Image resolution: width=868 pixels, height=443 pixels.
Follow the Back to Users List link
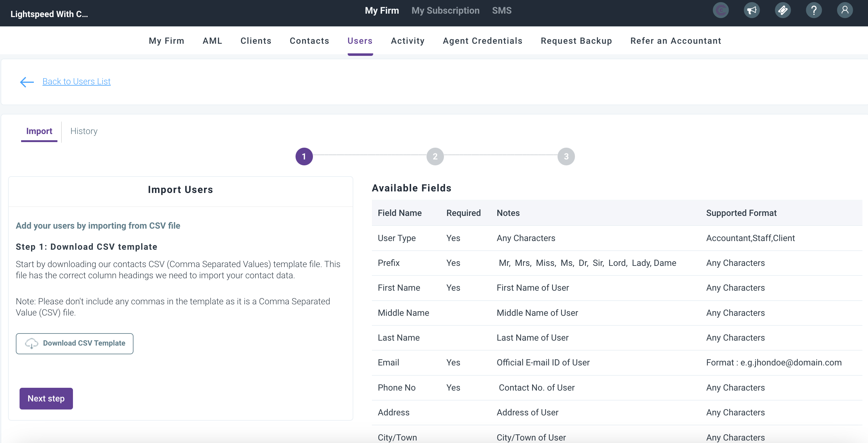click(x=76, y=82)
